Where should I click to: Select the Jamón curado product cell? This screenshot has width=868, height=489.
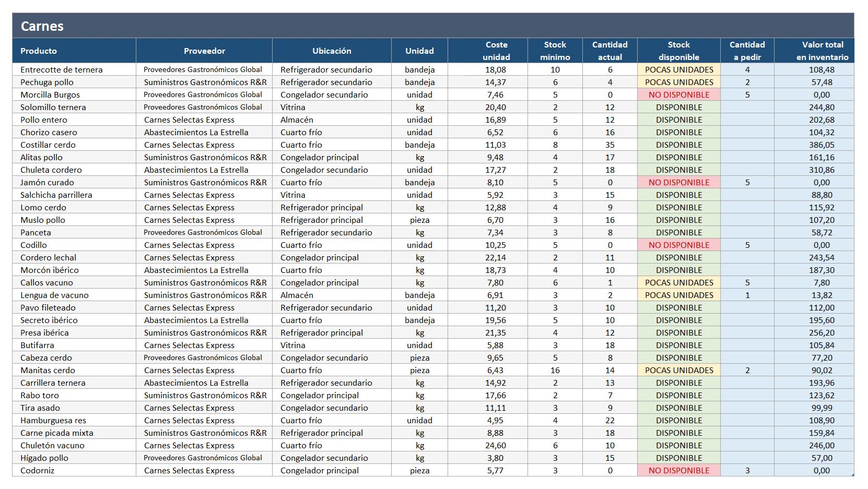(74, 182)
